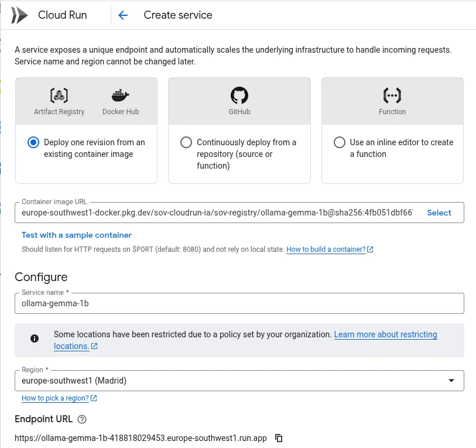The height and width of the screenshot is (448, 476).
Task: Expand the Region dropdown arrow
Action: tap(451, 381)
